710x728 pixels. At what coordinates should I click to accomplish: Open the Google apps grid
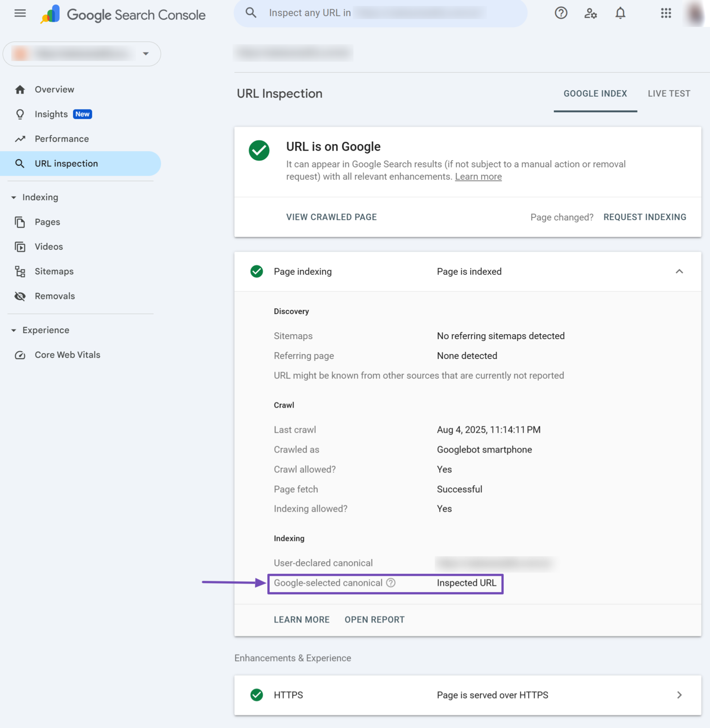[666, 13]
